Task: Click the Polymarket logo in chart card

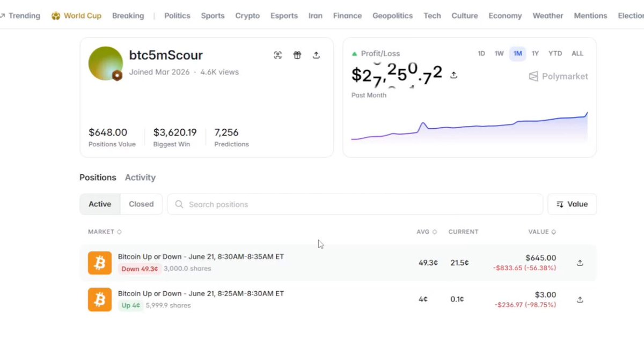Action: (x=558, y=76)
